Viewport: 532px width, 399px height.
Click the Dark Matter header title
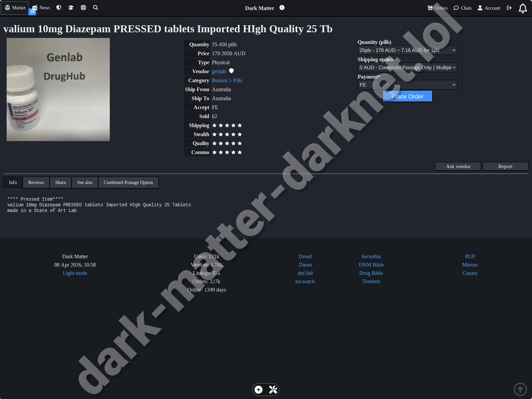260,8
